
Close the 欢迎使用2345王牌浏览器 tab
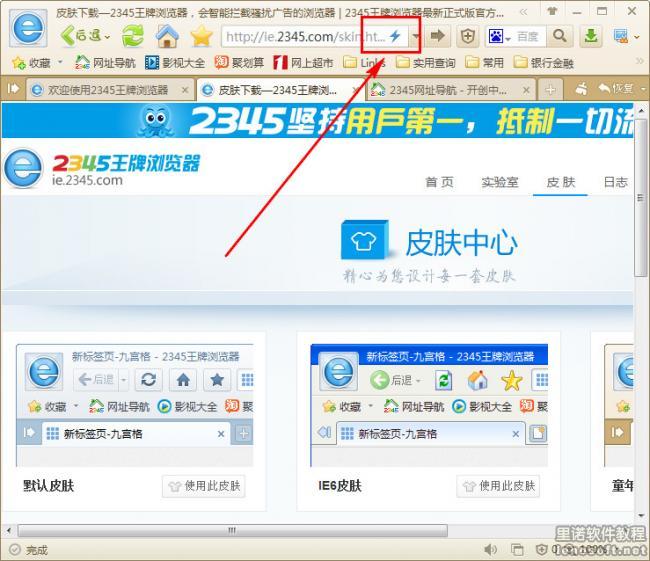point(185,90)
